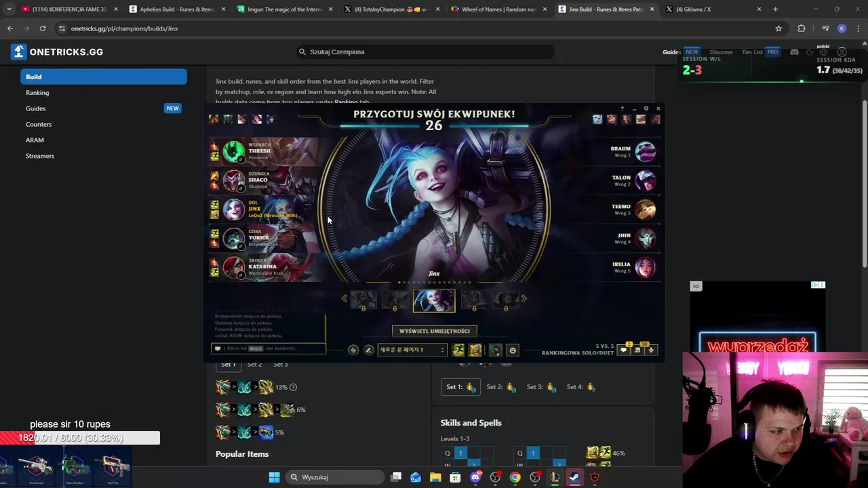This screenshot has width=868, height=488.
Task: Select Thresh support teammate portrait
Action: 233,152
